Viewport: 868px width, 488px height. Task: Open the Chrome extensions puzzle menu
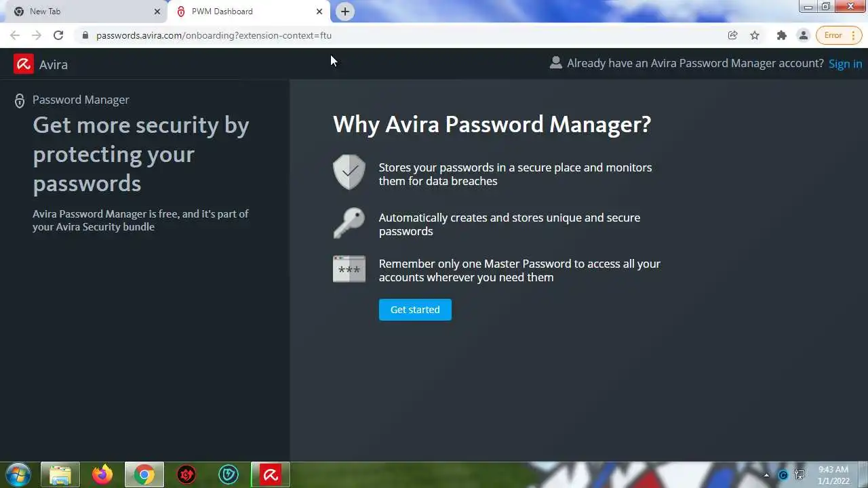(x=782, y=35)
